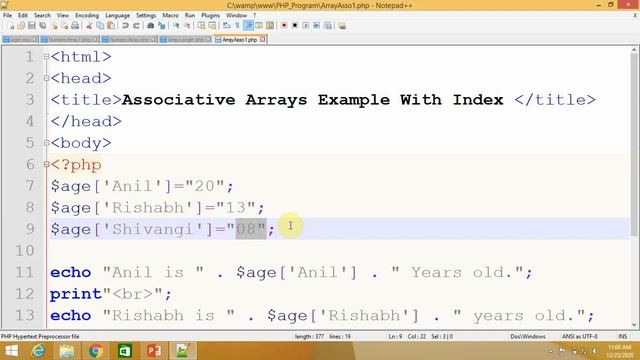640x360 pixels.
Task: Click 'PHP Hypertext Preprocessor file' status text
Action: tap(40, 337)
